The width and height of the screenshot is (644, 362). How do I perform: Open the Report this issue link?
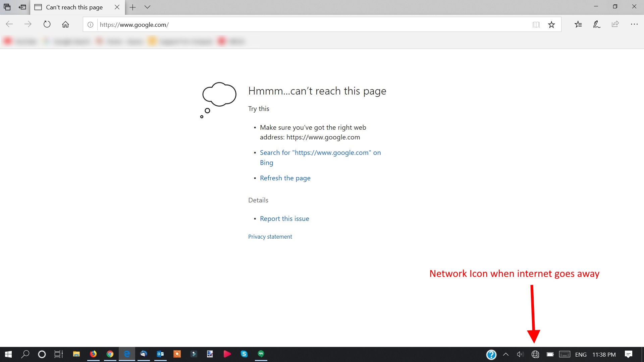[x=284, y=219]
